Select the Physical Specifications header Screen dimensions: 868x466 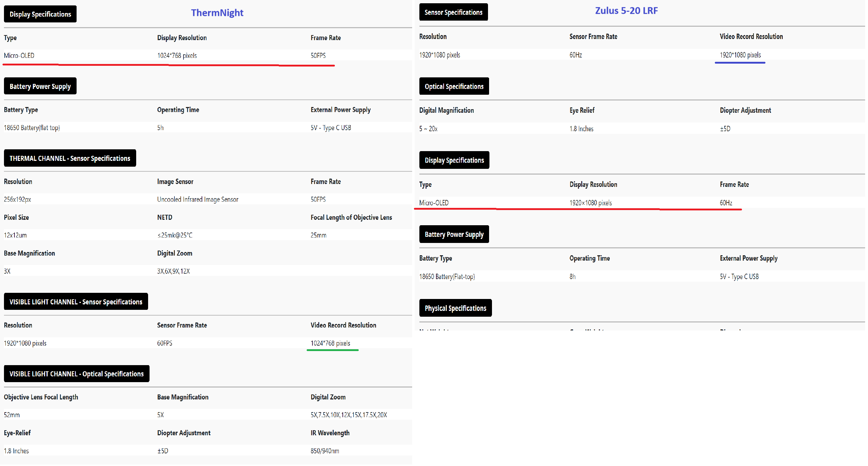(455, 308)
